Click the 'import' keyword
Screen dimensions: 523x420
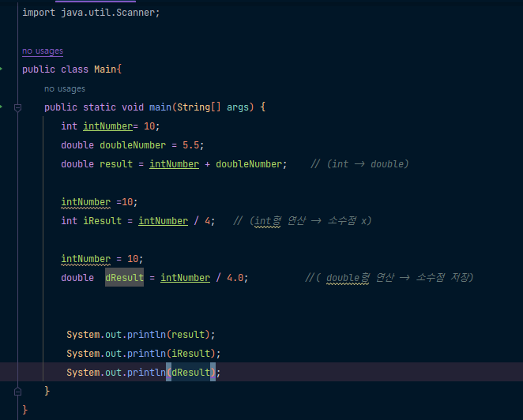click(x=39, y=13)
